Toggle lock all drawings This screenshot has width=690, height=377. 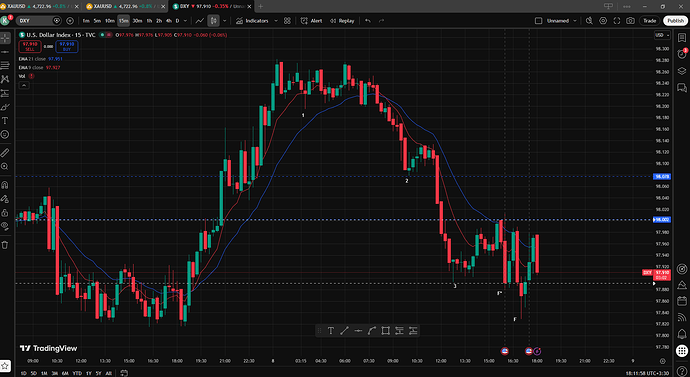pyautogui.click(x=5, y=212)
